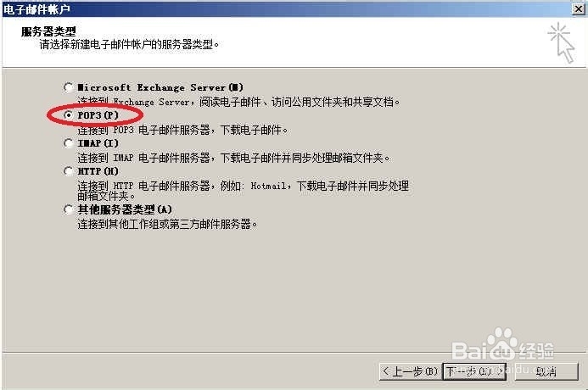Choose the POP3(P) radio option
The image size is (588, 390).
[68, 115]
